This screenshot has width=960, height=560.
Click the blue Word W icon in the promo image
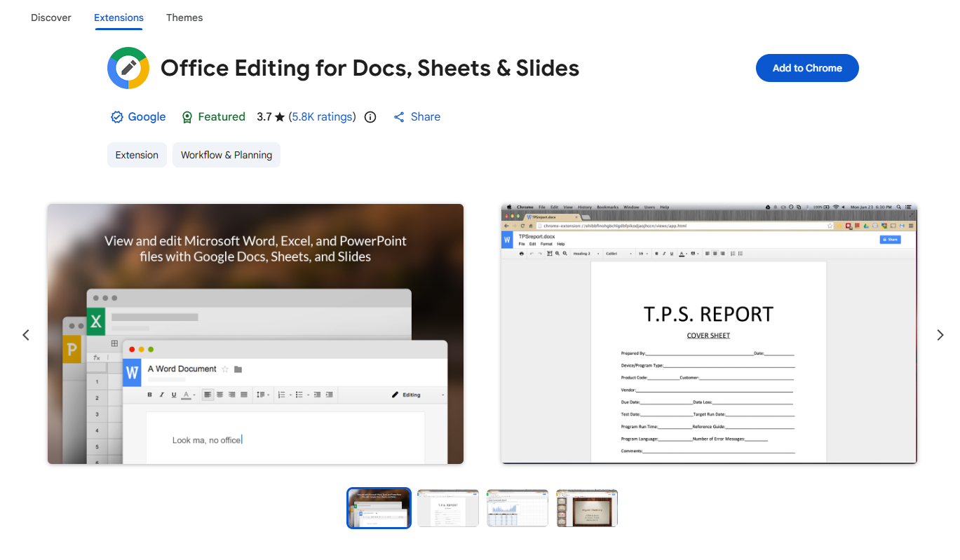tap(132, 373)
